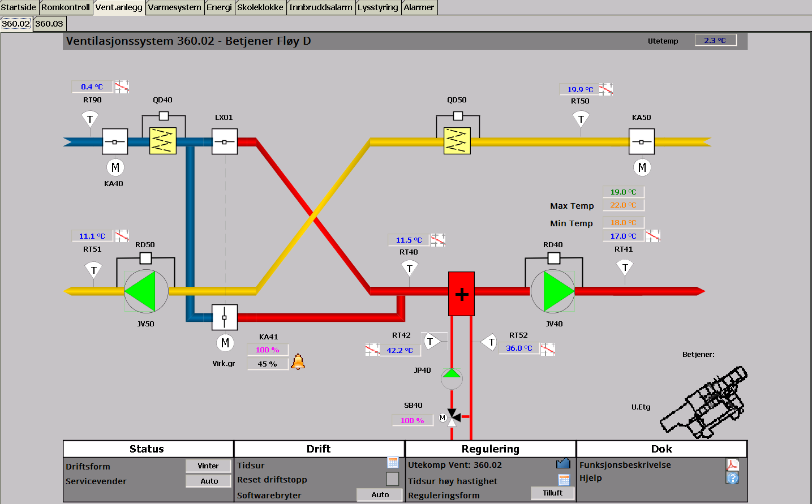812x504 pixels.
Task: Open the trend chart icon next to RT51
Action: [x=122, y=236]
